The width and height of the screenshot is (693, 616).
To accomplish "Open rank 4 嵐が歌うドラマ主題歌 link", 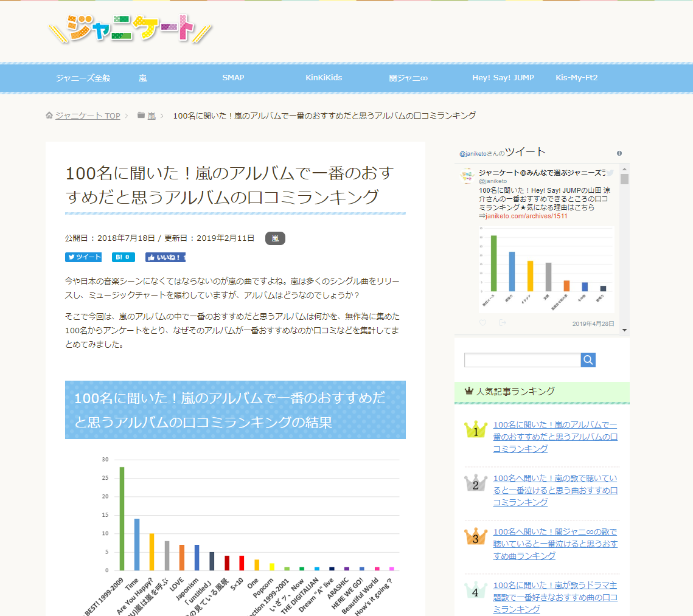I will pyautogui.click(x=555, y=597).
